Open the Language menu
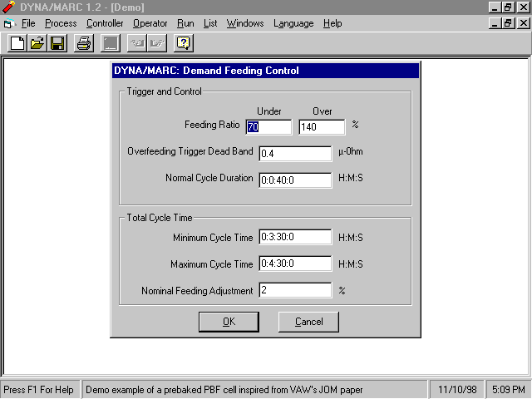This screenshot has height=399, width=532. [x=293, y=23]
